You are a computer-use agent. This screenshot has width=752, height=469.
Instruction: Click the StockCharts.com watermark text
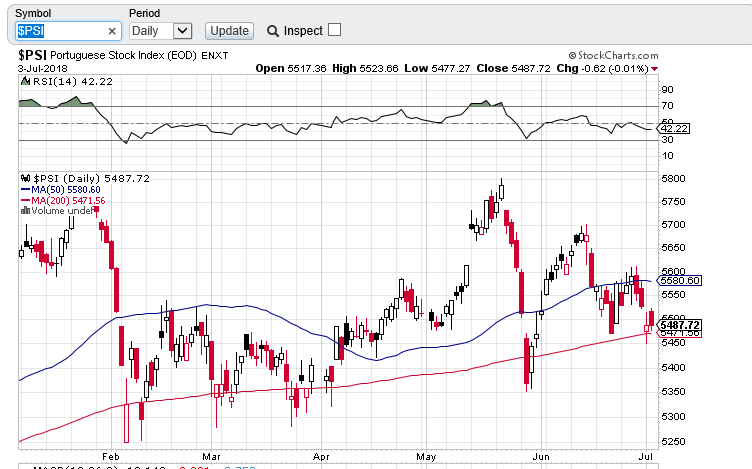click(613, 56)
